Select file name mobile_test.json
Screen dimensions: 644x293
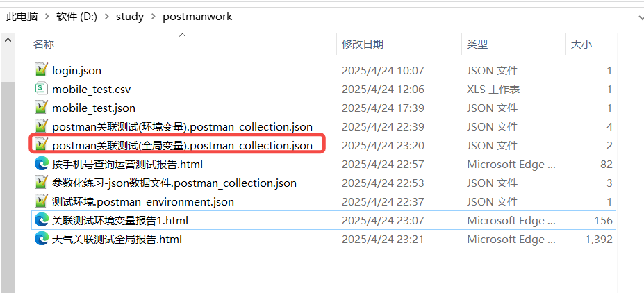(94, 108)
